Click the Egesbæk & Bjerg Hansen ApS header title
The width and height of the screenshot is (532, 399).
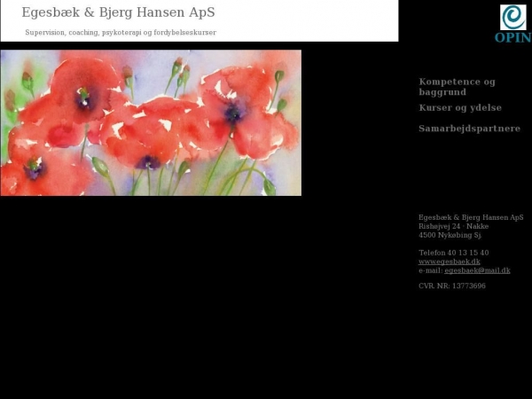coord(118,12)
